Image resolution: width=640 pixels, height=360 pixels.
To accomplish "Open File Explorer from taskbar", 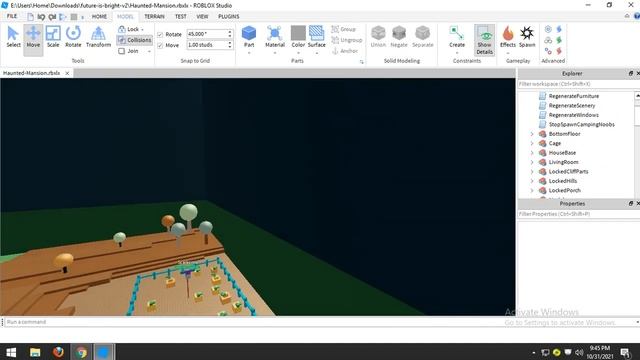I will click(35, 352).
